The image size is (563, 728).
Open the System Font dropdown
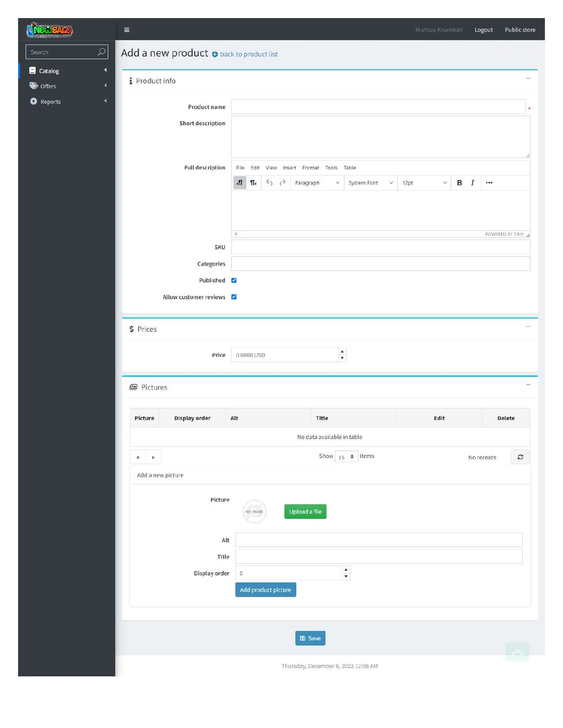coord(370,183)
